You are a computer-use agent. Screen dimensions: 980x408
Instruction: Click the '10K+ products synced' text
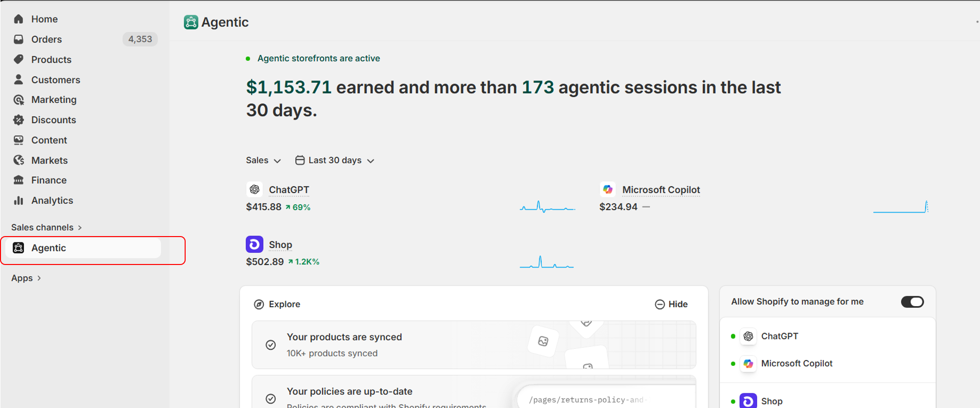coord(332,354)
